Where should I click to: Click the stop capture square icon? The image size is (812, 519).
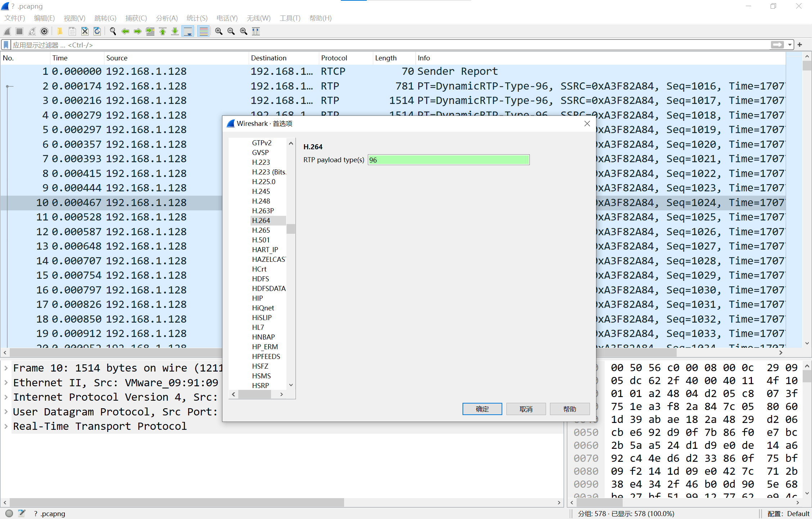19,31
